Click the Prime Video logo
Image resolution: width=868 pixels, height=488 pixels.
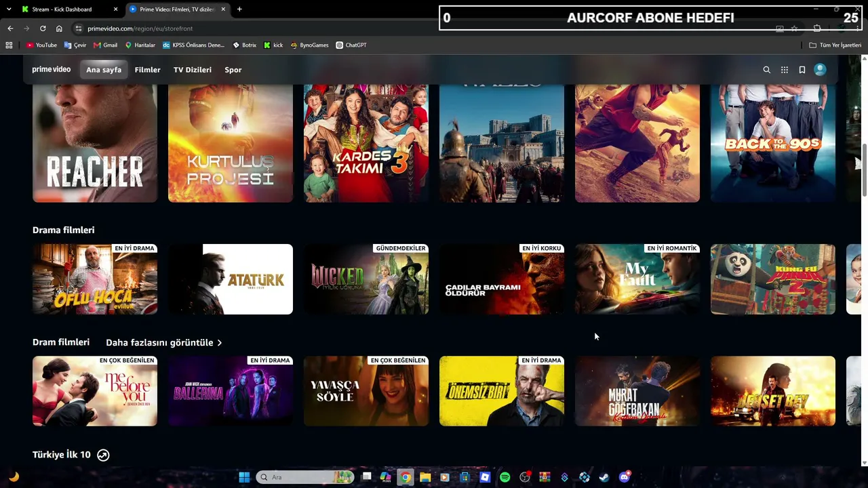pos(52,70)
